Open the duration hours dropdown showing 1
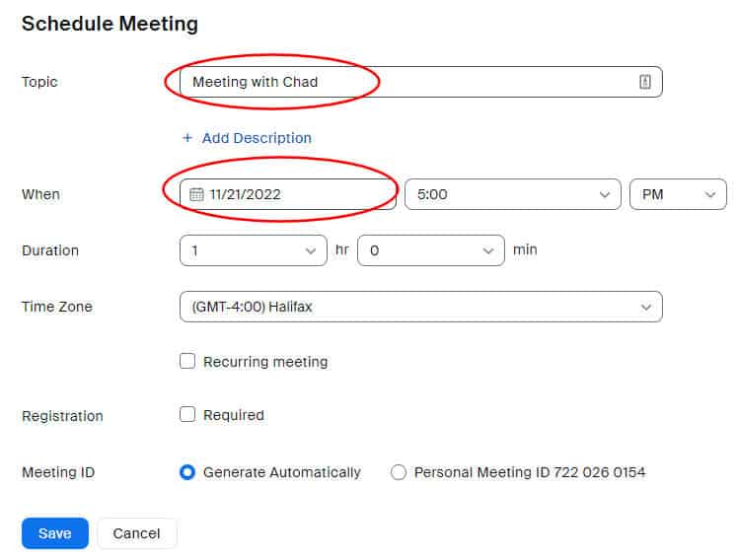 click(254, 250)
